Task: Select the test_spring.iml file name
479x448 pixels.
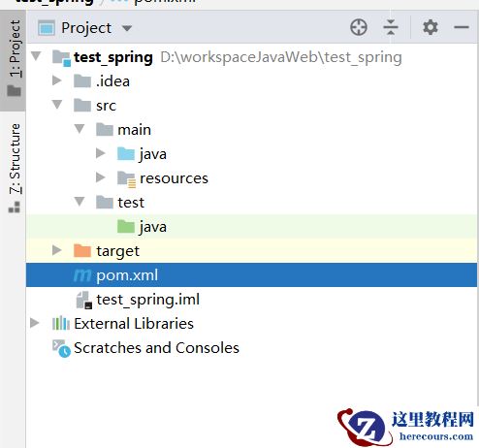Action: 147,300
